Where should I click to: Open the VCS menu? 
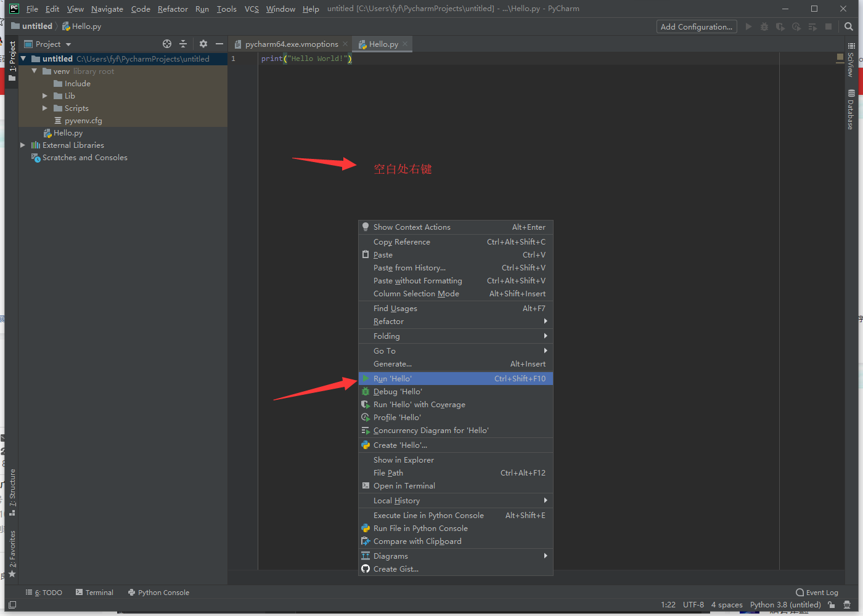click(252, 9)
